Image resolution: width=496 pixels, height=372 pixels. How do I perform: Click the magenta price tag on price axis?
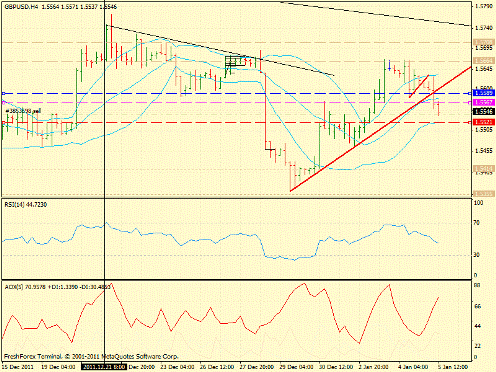pyautogui.click(x=484, y=102)
